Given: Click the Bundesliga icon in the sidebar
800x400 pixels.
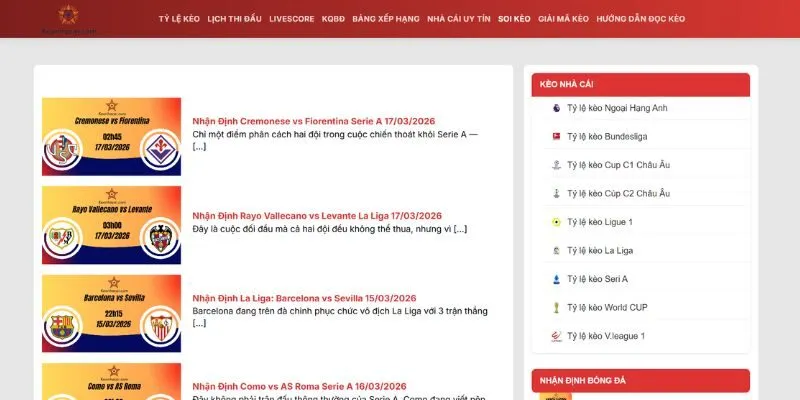Looking at the screenshot, I should [x=556, y=136].
